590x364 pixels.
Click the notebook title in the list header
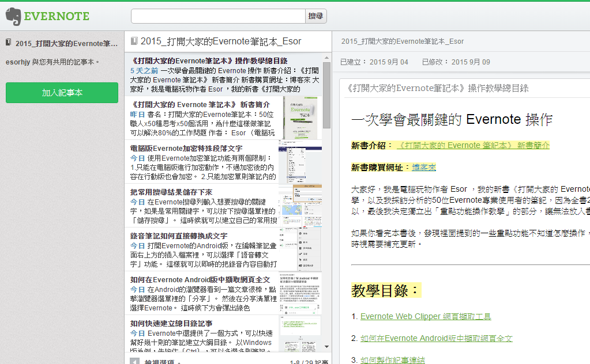[x=221, y=41]
